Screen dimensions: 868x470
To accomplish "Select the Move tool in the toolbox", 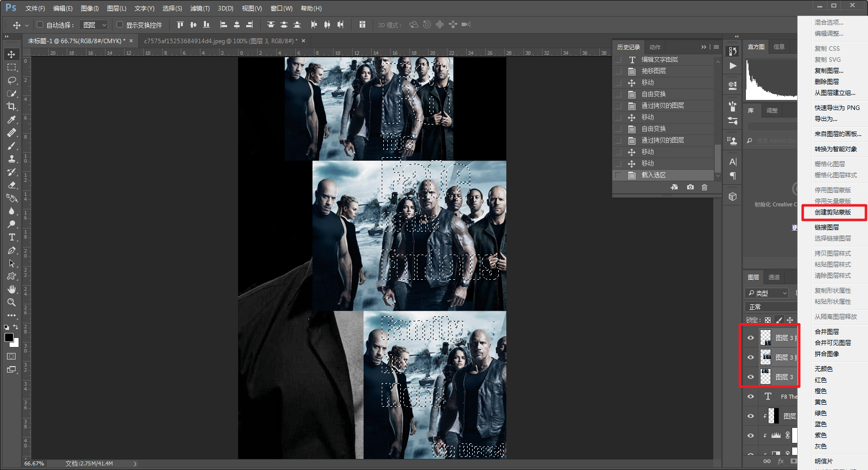I will [11, 54].
